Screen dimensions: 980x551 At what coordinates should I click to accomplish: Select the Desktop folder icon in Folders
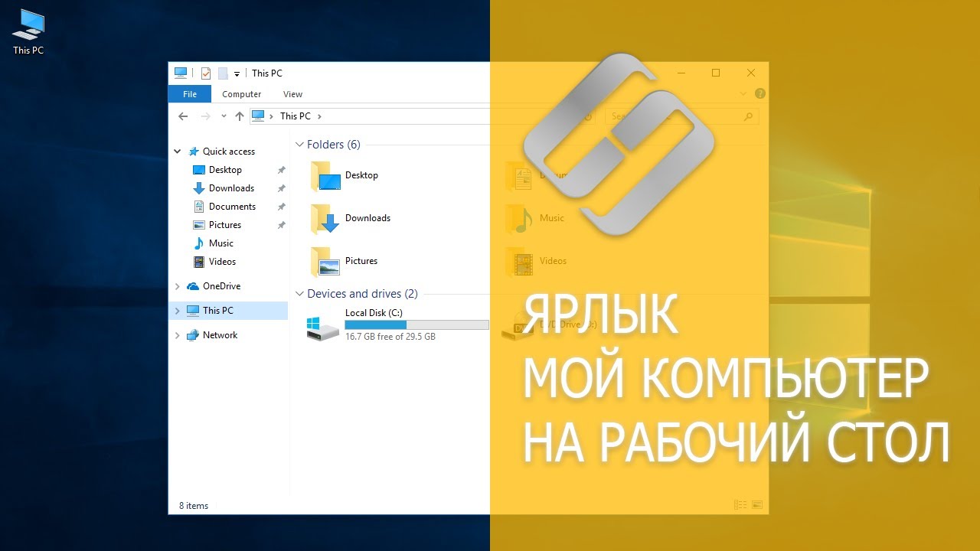coord(325,176)
